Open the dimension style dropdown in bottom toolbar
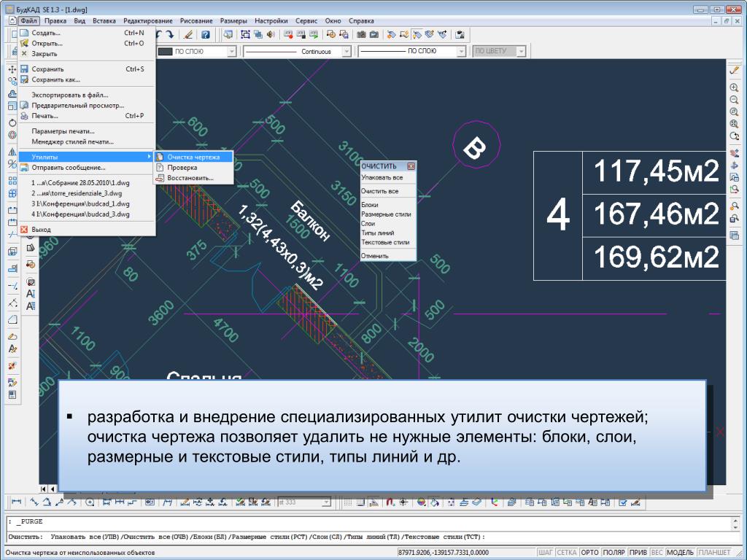 [x=326, y=502]
